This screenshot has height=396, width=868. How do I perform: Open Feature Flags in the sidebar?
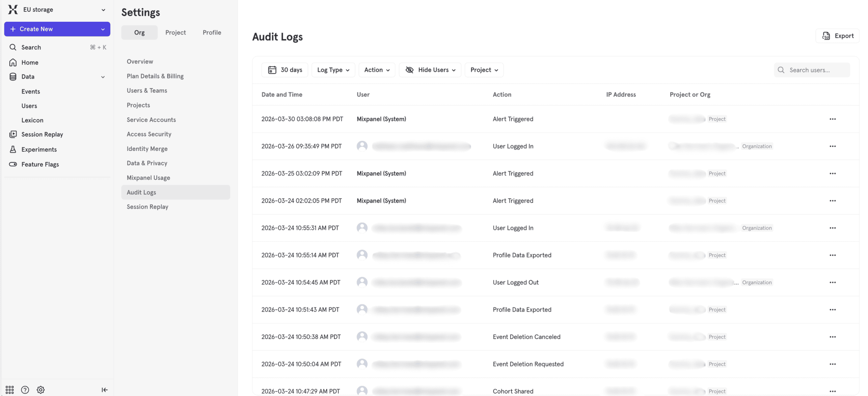tap(40, 164)
